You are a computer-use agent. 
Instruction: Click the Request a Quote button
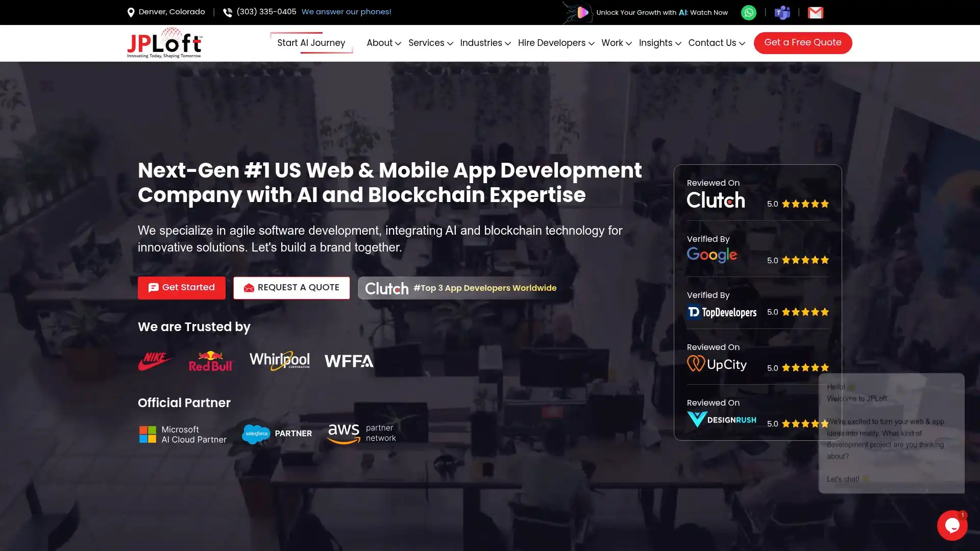point(291,288)
